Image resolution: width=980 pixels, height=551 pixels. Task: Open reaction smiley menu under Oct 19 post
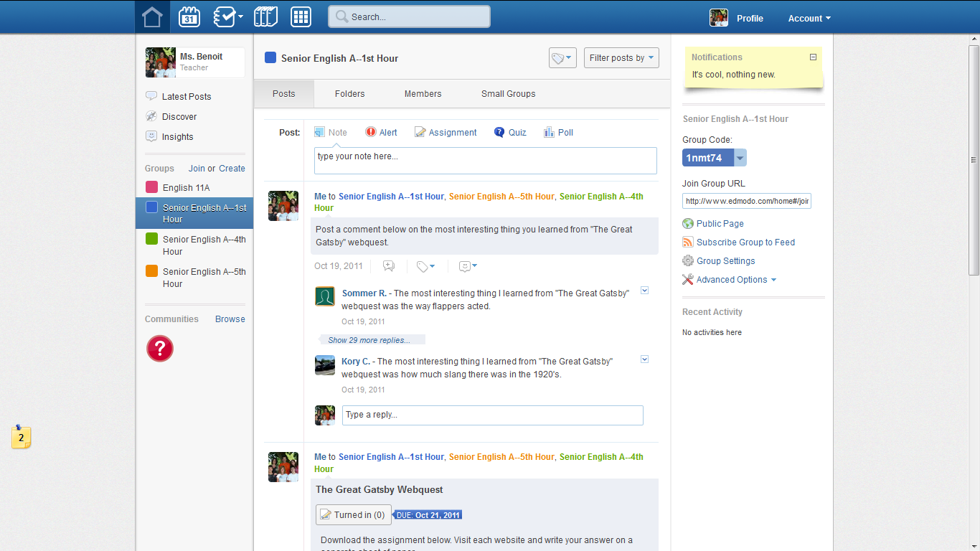tap(468, 266)
